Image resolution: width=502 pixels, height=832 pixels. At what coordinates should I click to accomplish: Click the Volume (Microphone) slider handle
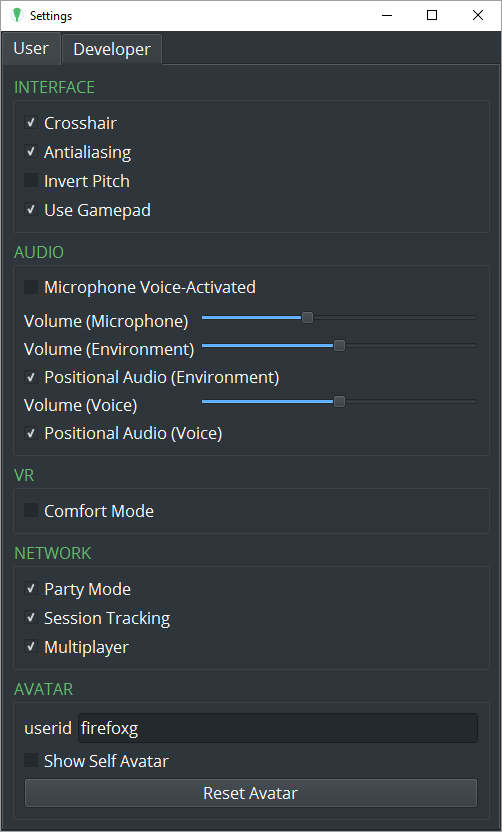307,318
